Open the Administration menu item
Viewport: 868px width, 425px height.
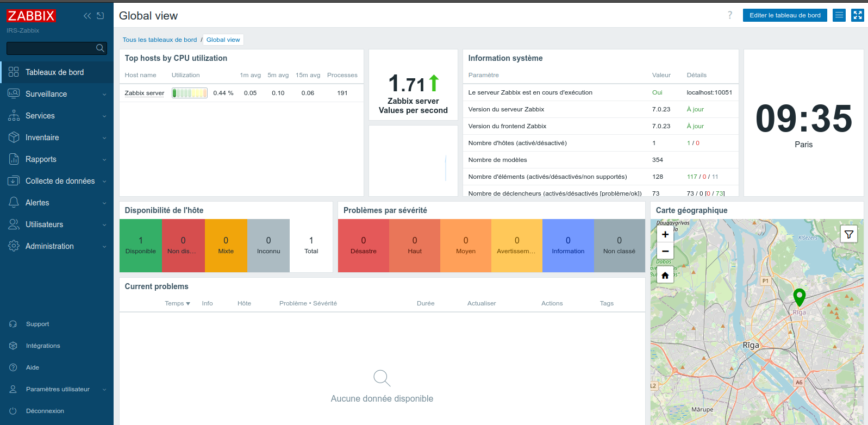(x=57, y=246)
